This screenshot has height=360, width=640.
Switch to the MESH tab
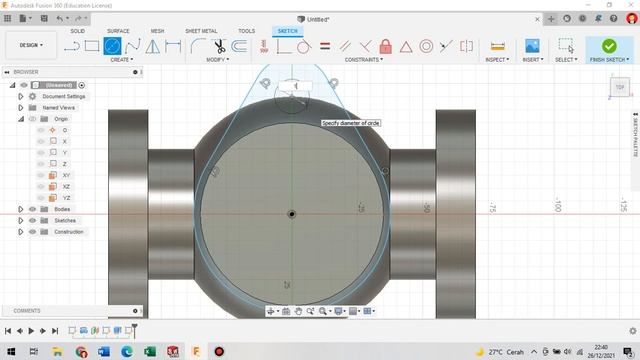pos(157,31)
